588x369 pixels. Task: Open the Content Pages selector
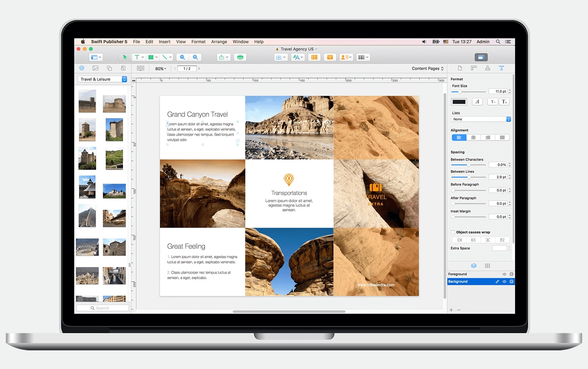coord(428,68)
